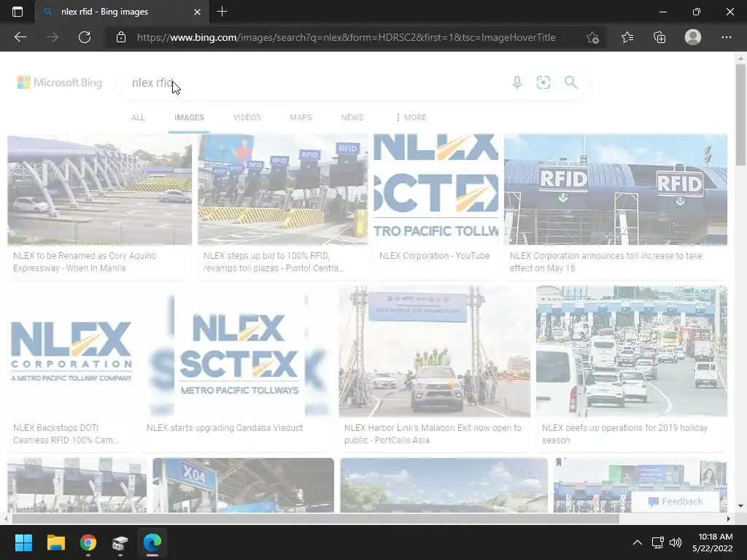Click the horizontal page scrollbar
The width and height of the screenshot is (747, 560).
click(x=315, y=518)
